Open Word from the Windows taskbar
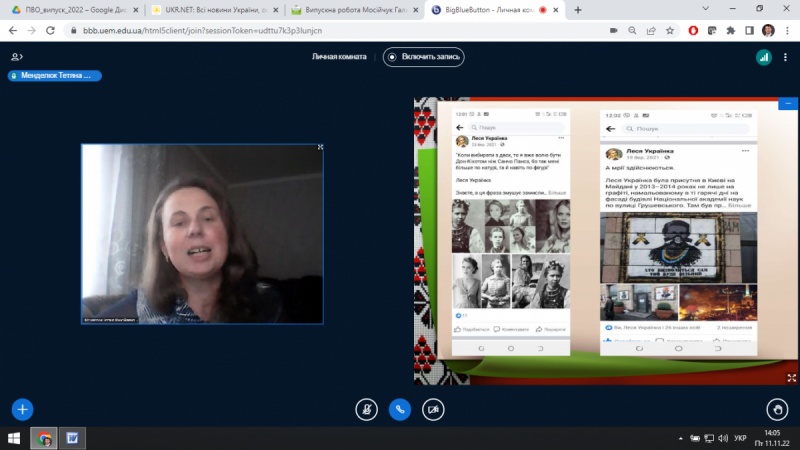Image resolution: width=800 pixels, height=450 pixels. pos(73,437)
